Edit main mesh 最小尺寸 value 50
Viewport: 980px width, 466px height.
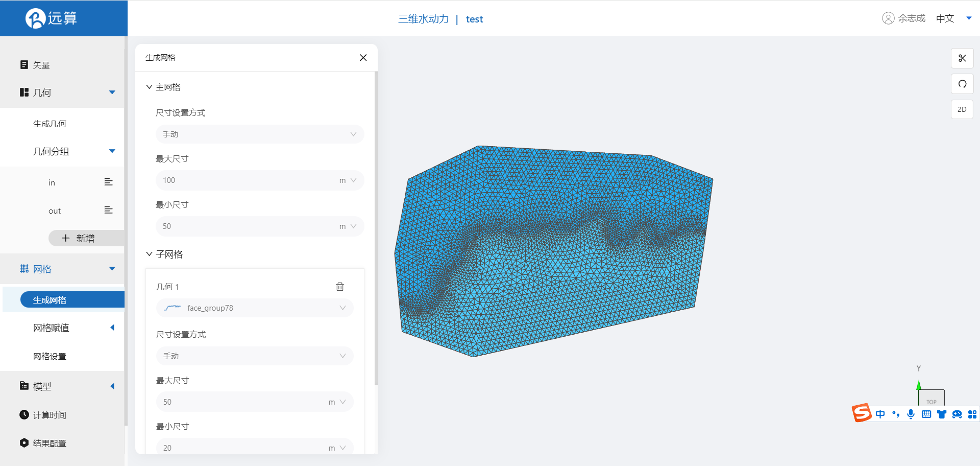coord(245,226)
